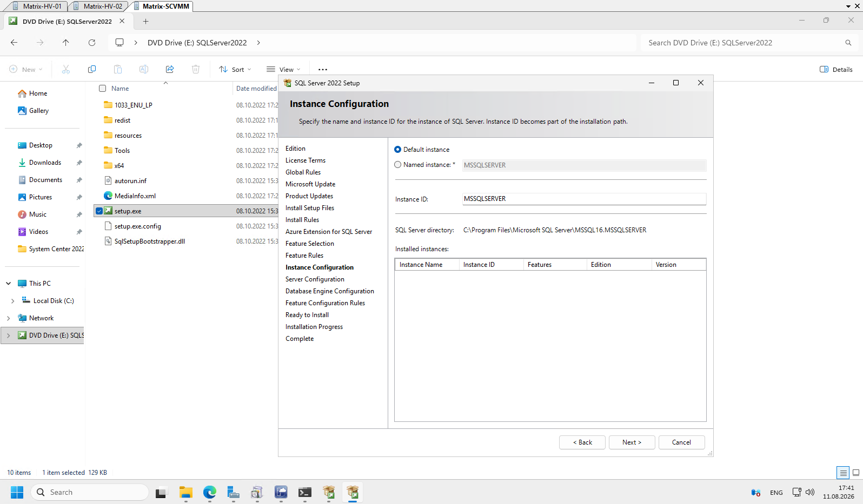The image size is (863, 504).
Task: Select the DVD Drive (E:) SQLServer2022 Explorer tab
Action: pyautogui.click(x=67, y=22)
